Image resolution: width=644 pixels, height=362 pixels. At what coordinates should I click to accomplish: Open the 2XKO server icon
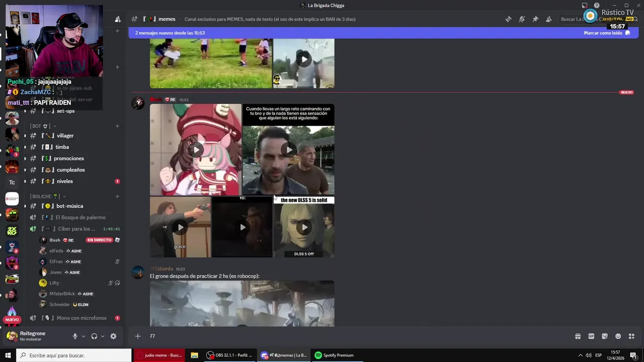12,231
